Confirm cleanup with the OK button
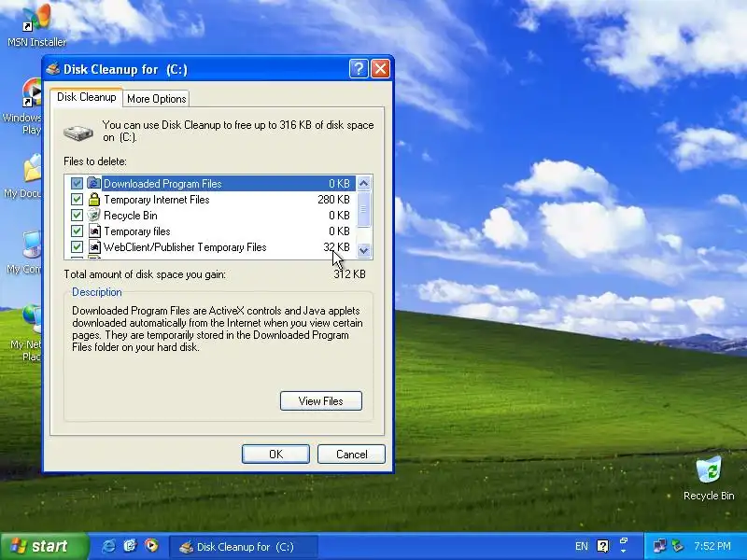The image size is (747, 560). 275,455
